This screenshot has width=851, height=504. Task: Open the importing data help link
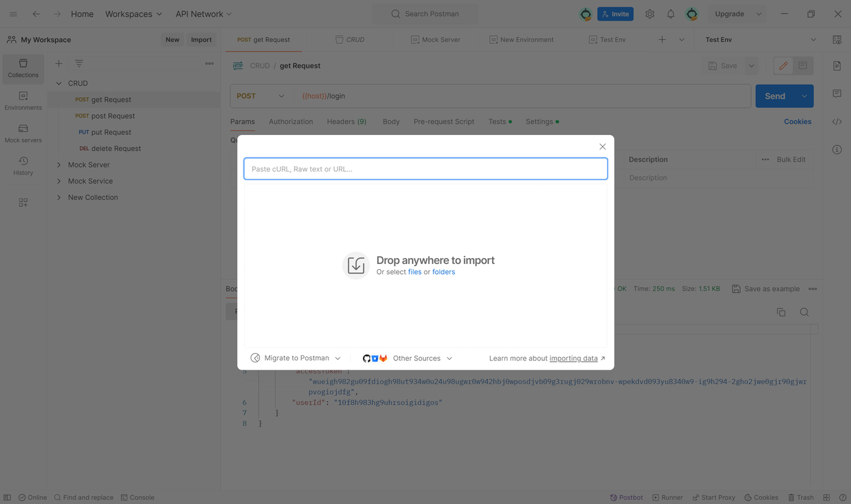tap(574, 358)
